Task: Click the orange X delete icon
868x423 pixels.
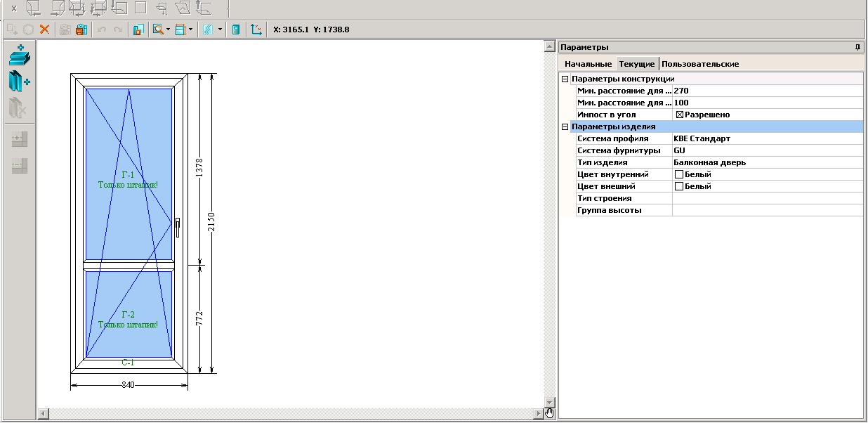Action: 44,30
